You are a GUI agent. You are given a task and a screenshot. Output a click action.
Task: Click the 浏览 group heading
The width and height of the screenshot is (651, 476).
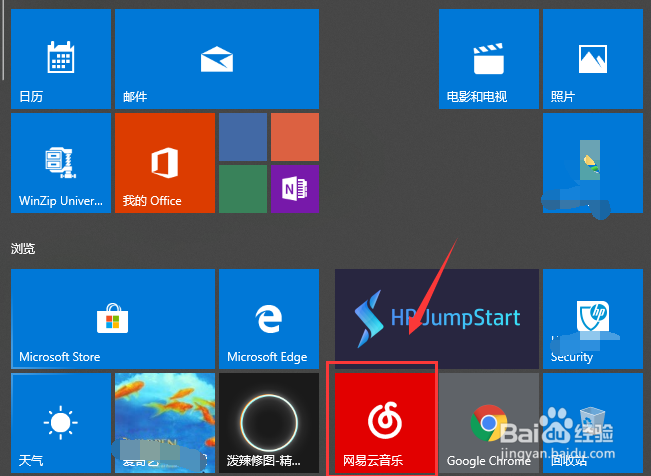point(23,249)
